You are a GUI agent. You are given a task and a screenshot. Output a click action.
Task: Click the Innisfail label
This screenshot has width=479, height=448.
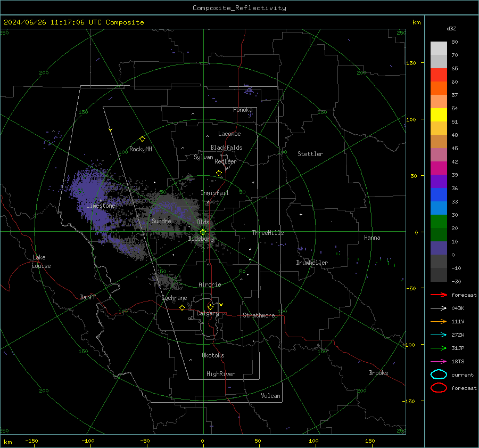click(214, 193)
